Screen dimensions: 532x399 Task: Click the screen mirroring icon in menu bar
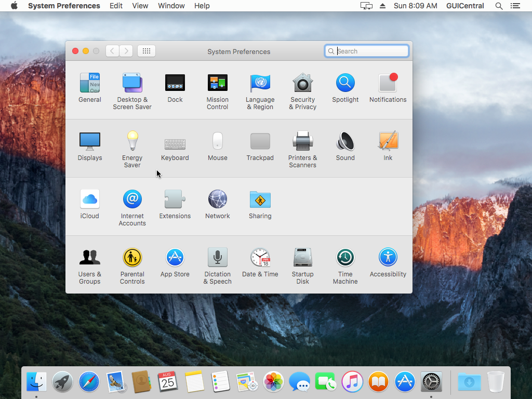click(366, 6)
